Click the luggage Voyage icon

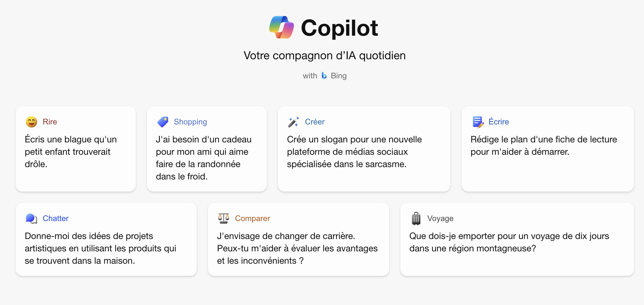[416, 218]
